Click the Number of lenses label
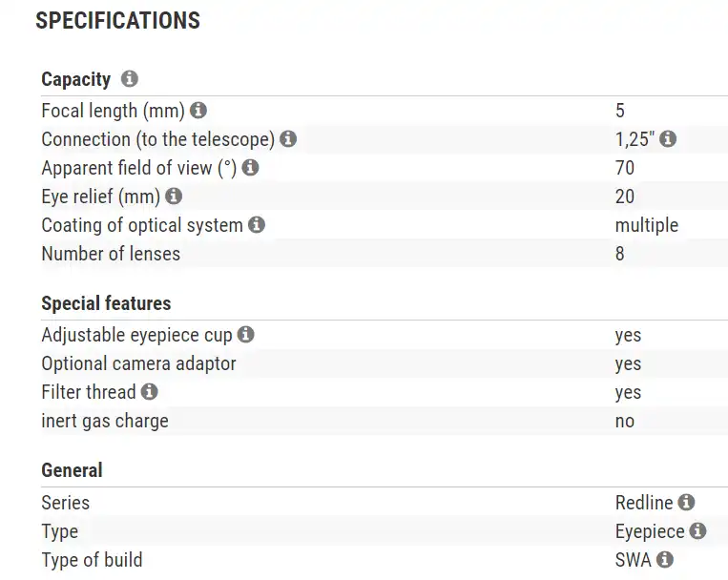Screen dimensions: 728x580 pos(111,254)
